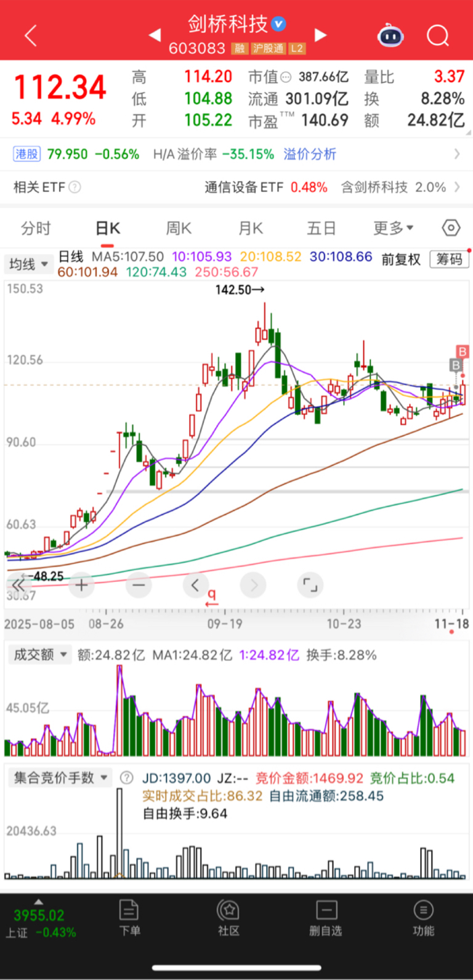Tap the 市盈 140.69 value
This screenshot has height=980, width=473.
coord(325,120)
